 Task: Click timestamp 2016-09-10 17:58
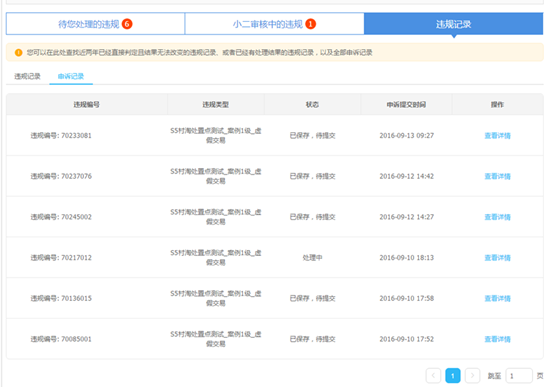coord(407,298)
